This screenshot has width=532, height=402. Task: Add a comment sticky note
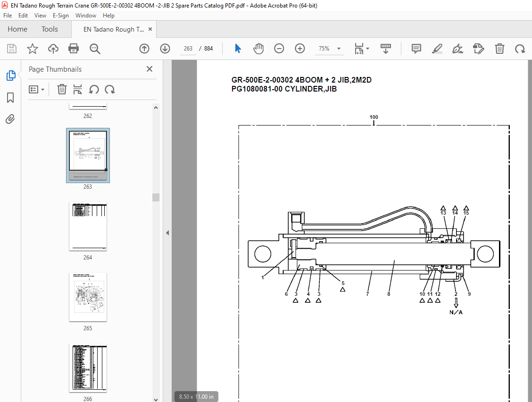[416, 49]
